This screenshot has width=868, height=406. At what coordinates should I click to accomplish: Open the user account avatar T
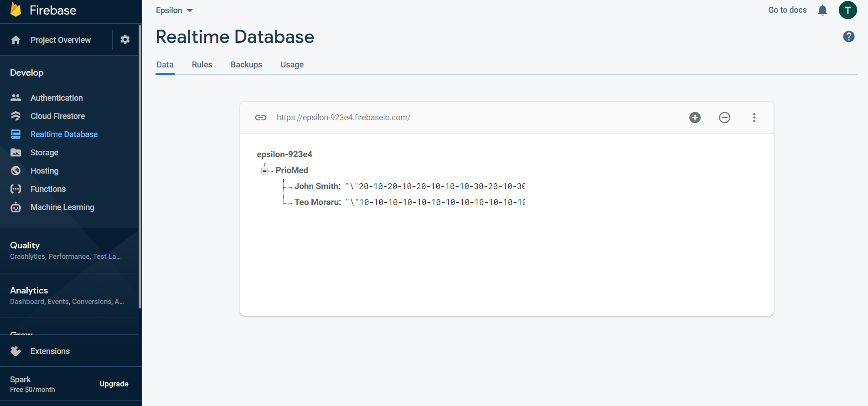click(x=847, y=10)
